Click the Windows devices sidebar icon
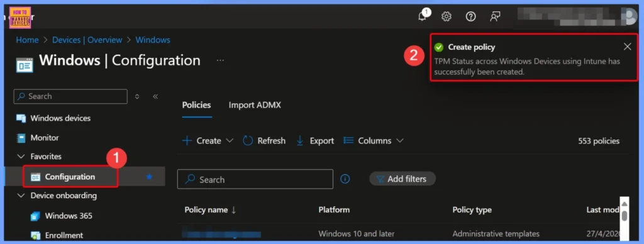644x244 pixels. pos(21,118)
